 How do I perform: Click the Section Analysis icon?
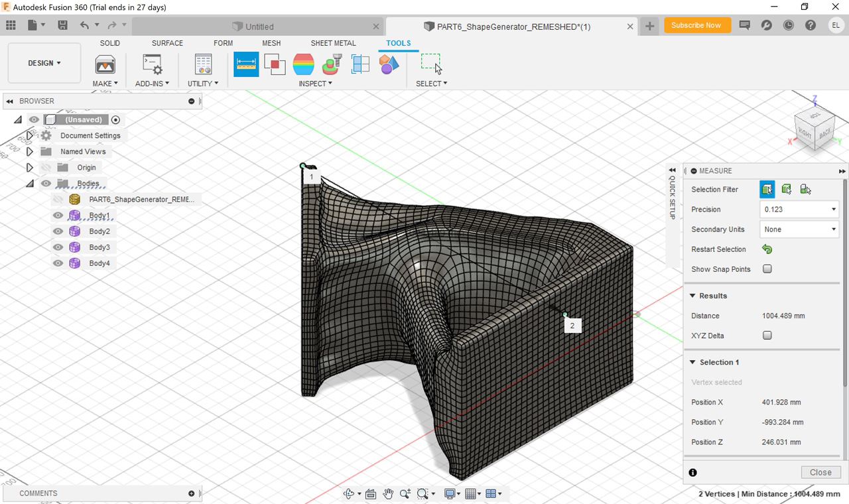(x=332, y=64)
